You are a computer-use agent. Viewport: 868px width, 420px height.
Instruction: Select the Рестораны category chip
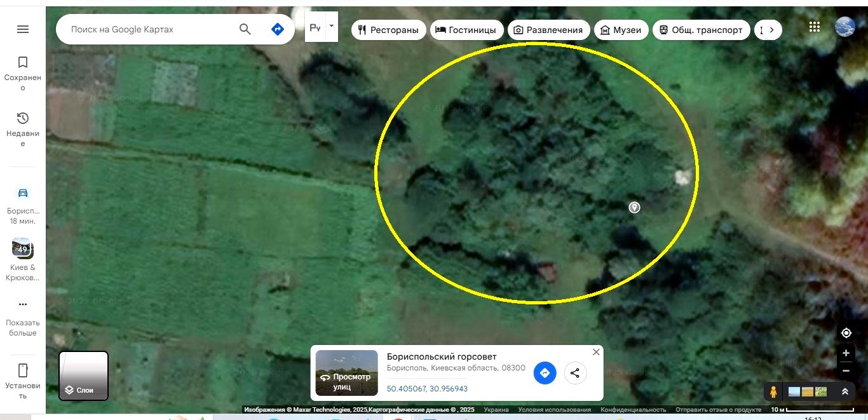click(388, 30)
